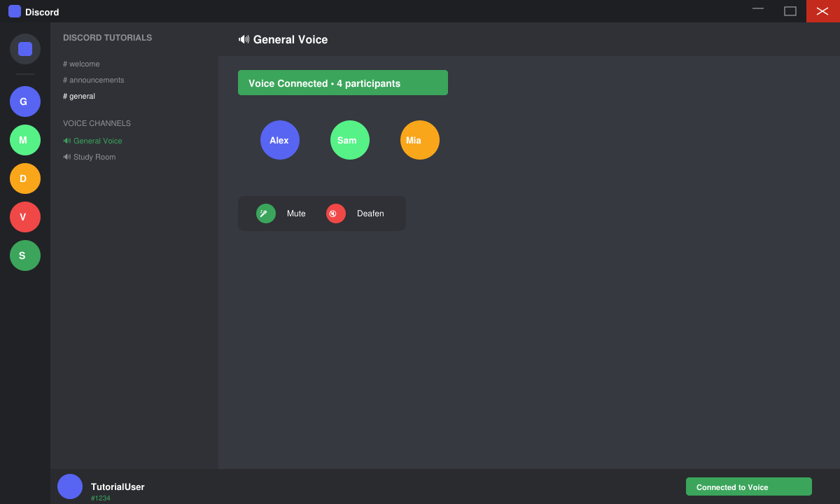Open the Discord home server icon
The image size is (840, 504).
tap(25, 49)
